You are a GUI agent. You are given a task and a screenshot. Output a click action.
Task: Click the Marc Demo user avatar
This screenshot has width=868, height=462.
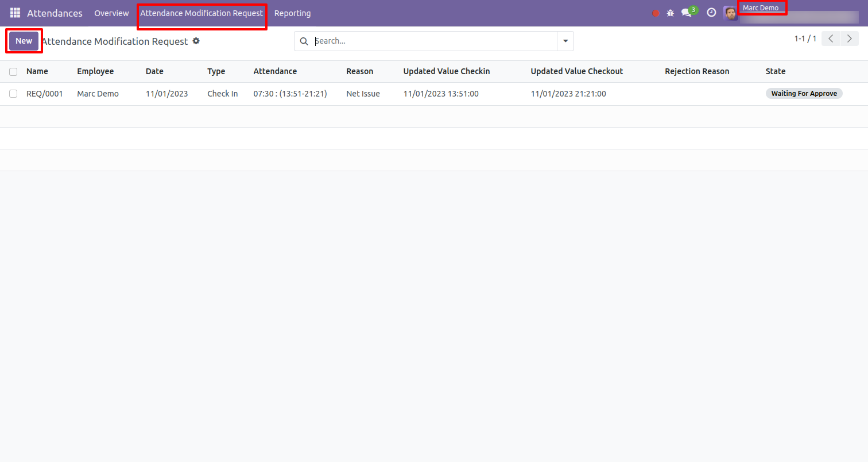730,13
